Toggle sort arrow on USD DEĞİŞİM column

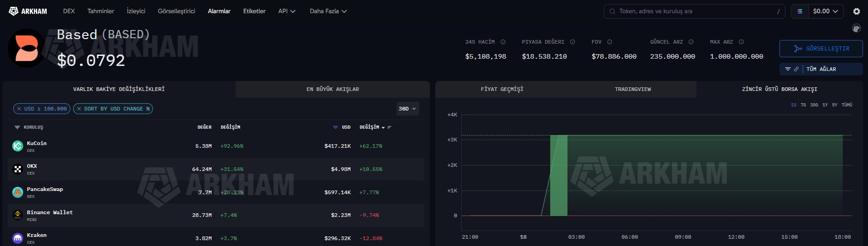383,127
